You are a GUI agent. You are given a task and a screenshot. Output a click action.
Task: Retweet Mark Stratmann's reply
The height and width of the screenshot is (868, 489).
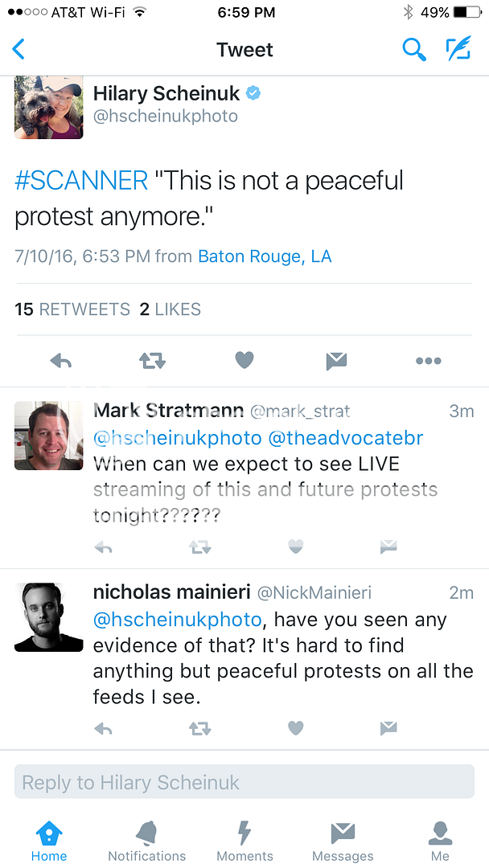(x=199, y=547)
